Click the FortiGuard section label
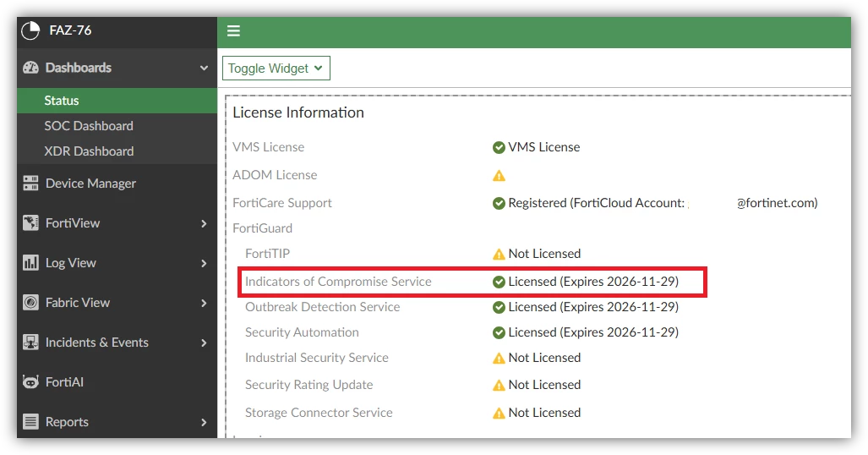This screenshot has height=455, width=868. click(x=262, y=228)
